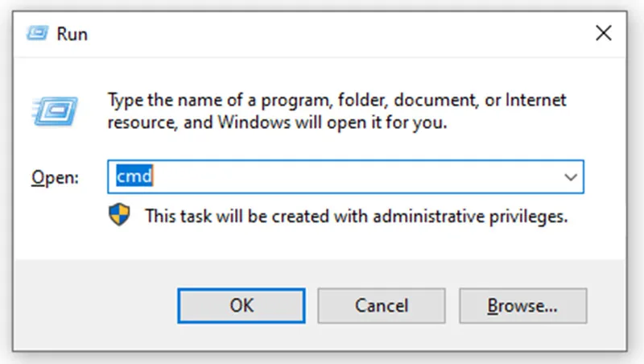Click the administrative privileges notice text
Image resolution: width=644 pixels, height=364 pixels.
pyautogui.click(x=356, y=216)
